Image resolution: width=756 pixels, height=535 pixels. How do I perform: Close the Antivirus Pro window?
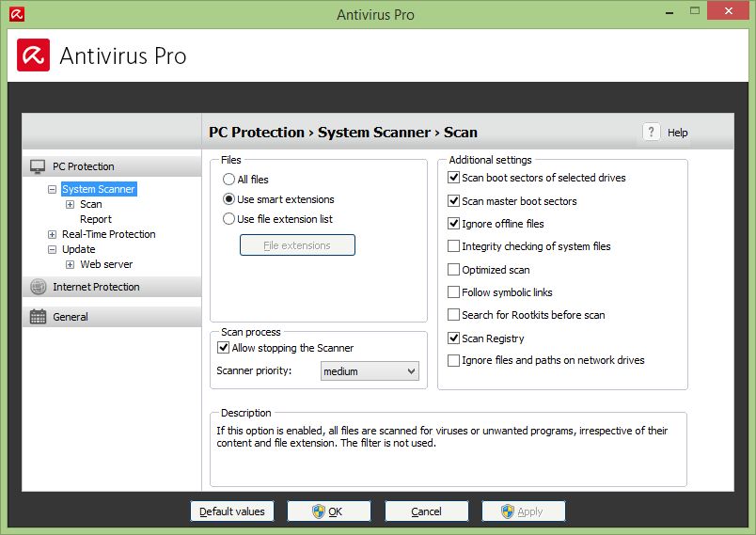click(x=728, y=10)
